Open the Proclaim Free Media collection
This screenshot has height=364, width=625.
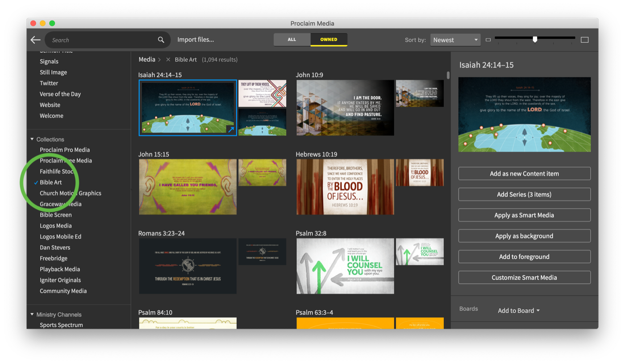(x=66, y=161)
